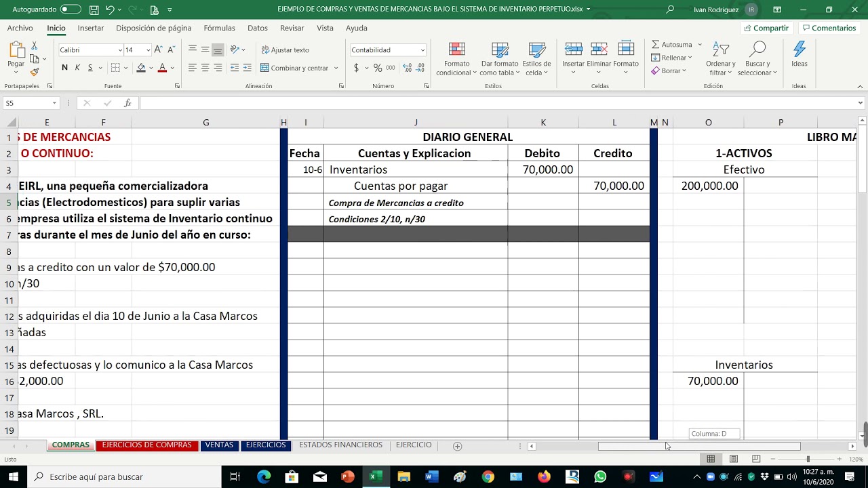Open Buscar y seleccionar menu
The image size is (868, 488).
757,59
